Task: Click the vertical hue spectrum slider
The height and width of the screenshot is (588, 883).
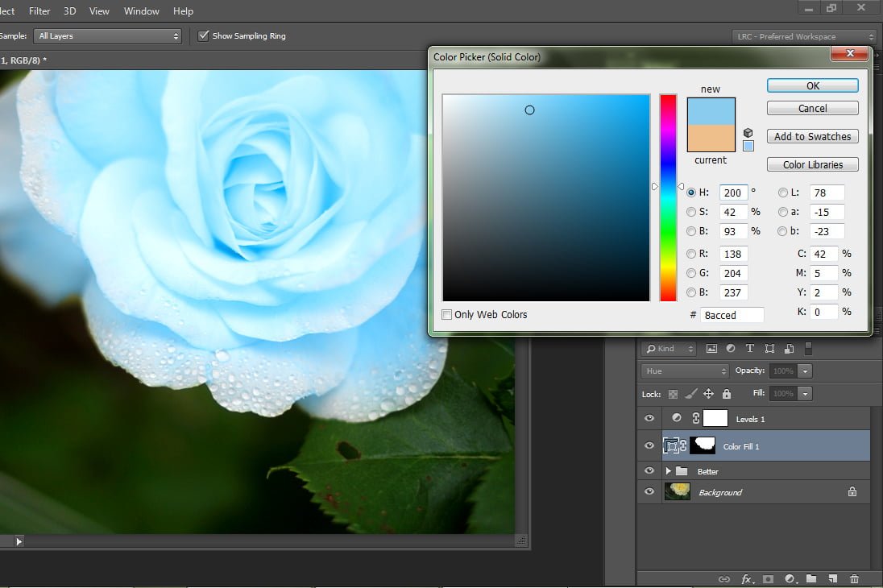Action: (669, 197)
